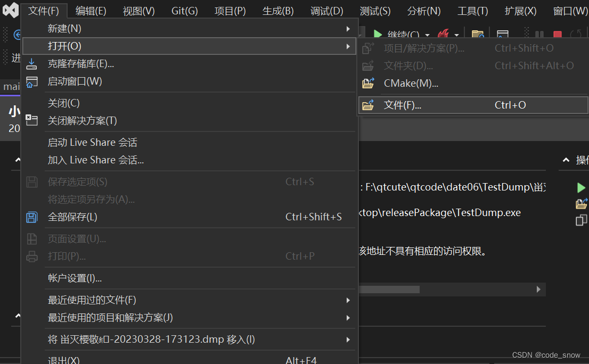Click the green run arrow in 操作 panel
The image size is (589, 364).
[582, 187]
